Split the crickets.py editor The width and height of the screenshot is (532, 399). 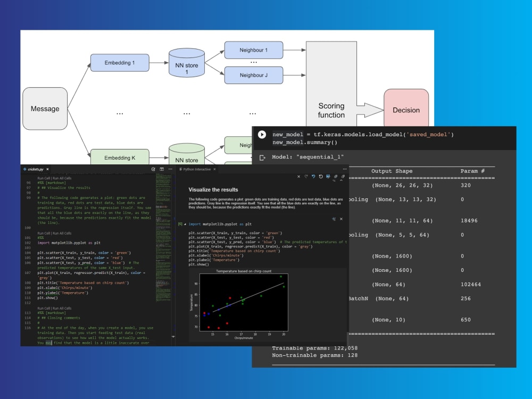pos(162,169)
